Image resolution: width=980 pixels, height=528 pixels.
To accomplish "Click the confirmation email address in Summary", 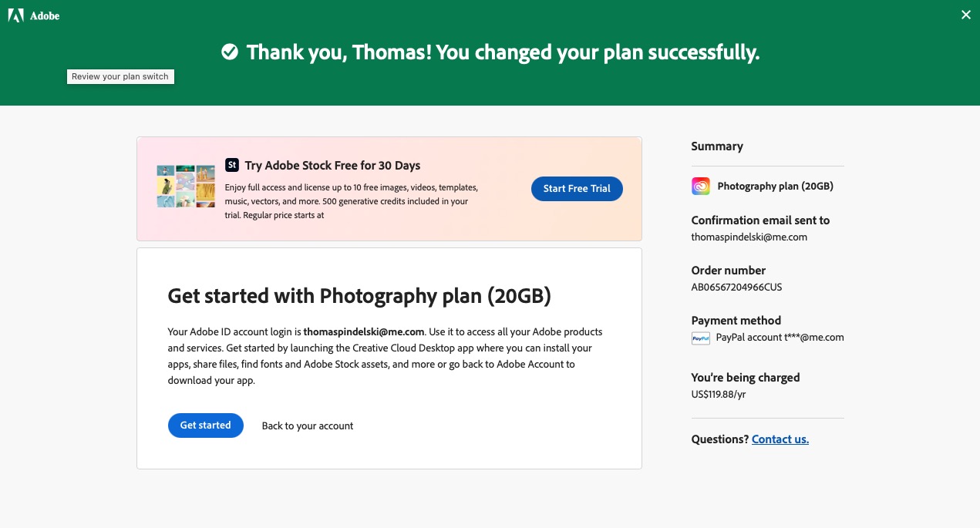I will (x=749, y=237).
